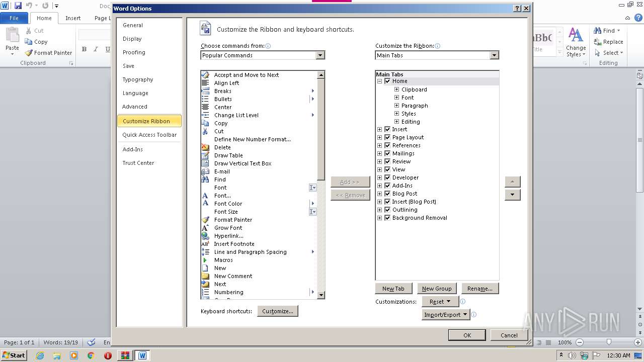
Task: Click the Draw Vertical Text Box icon
Action: coord(205,163)
